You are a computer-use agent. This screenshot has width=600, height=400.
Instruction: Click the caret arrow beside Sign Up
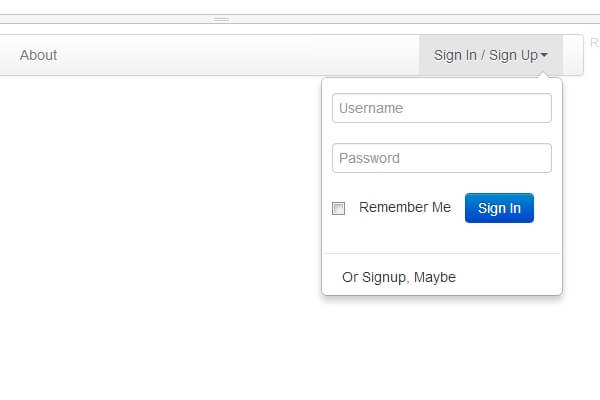(x=544, y=56)
